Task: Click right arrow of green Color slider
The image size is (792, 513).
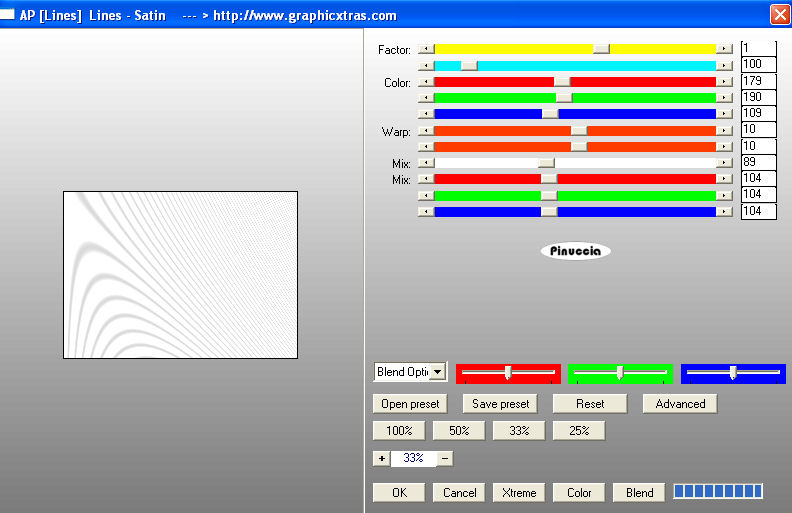Action: coord(724,97)
